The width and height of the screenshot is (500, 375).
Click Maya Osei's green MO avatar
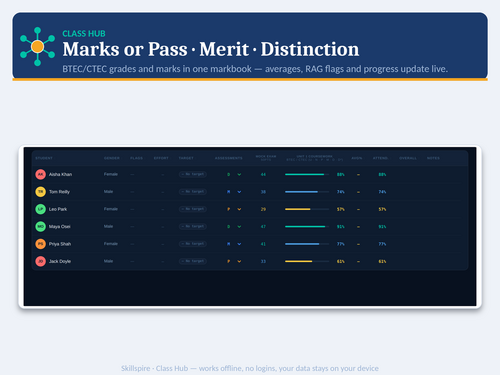(x=40, y=226)
